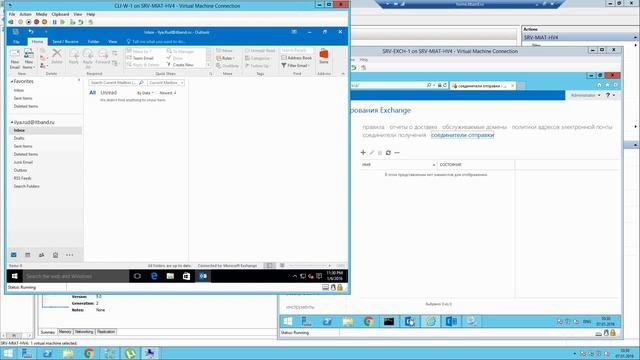
Task: Switch to Send / Receive tab in Outlook
Action: click(x=65, y=42)
